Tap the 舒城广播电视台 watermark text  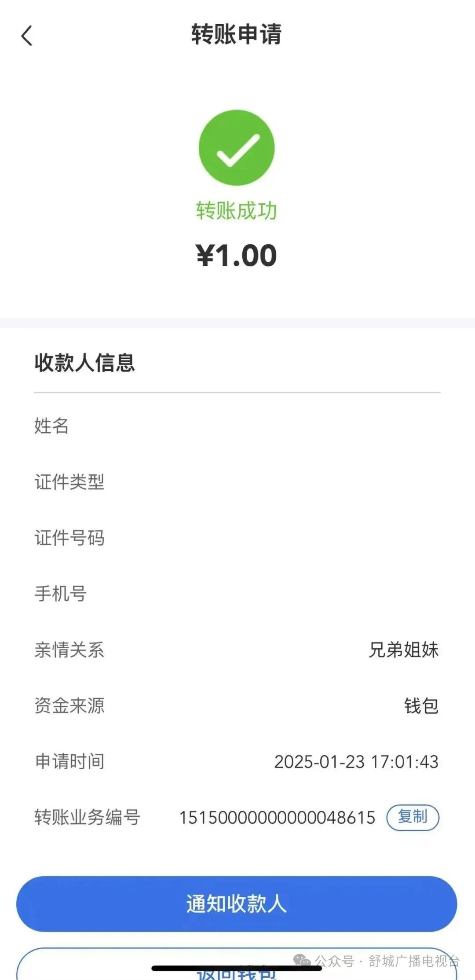tap(413, 961)
